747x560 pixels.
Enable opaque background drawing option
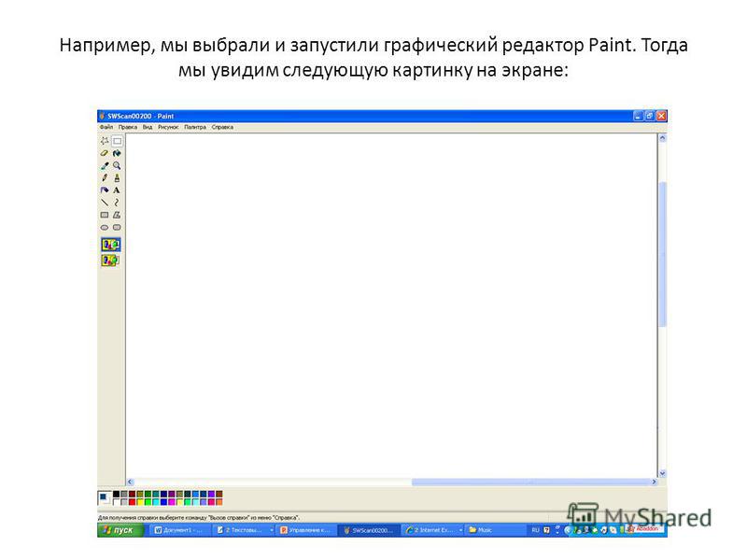110,244
